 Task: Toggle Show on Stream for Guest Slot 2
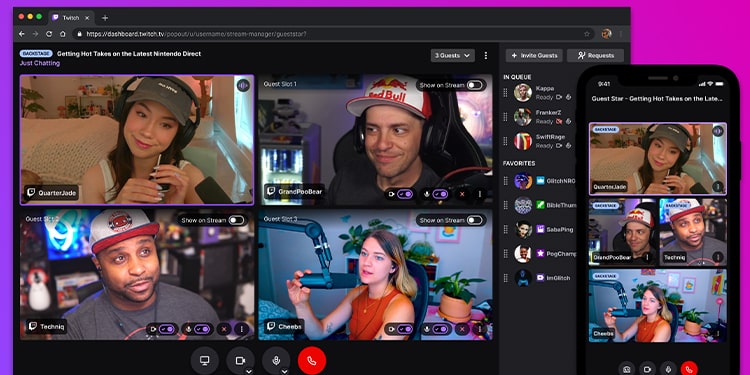point(236,220)
